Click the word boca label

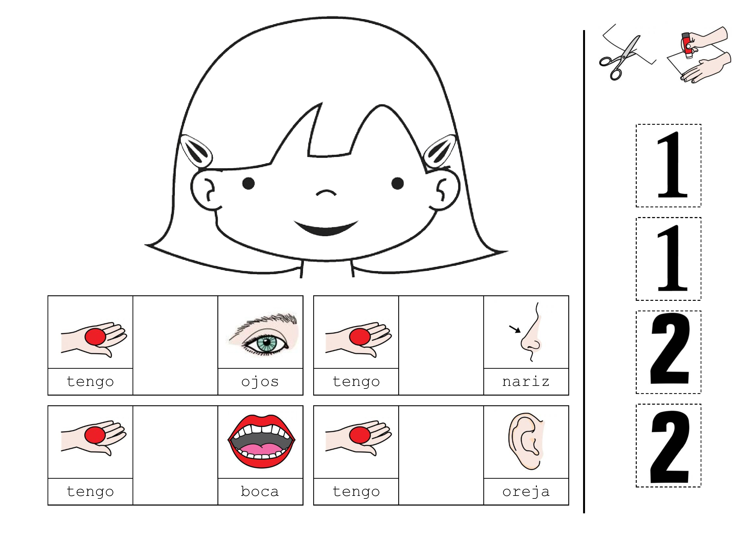[x=260, y=492]
